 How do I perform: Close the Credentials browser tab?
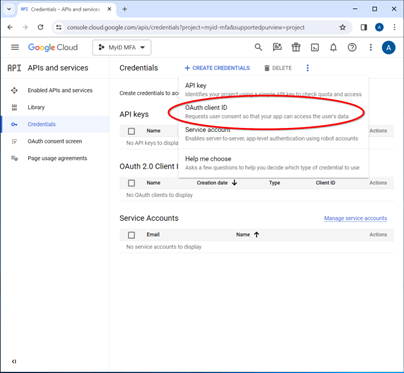(x=109, y=9)
